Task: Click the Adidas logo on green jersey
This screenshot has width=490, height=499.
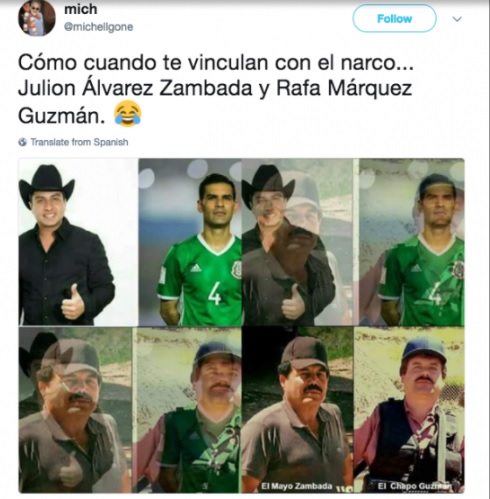Action: pos(196,268)
